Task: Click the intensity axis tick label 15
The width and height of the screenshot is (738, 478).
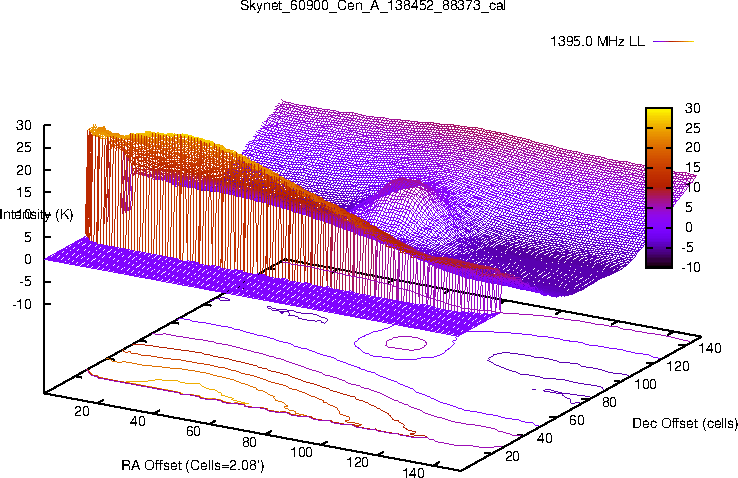Action: pos(24,192)
